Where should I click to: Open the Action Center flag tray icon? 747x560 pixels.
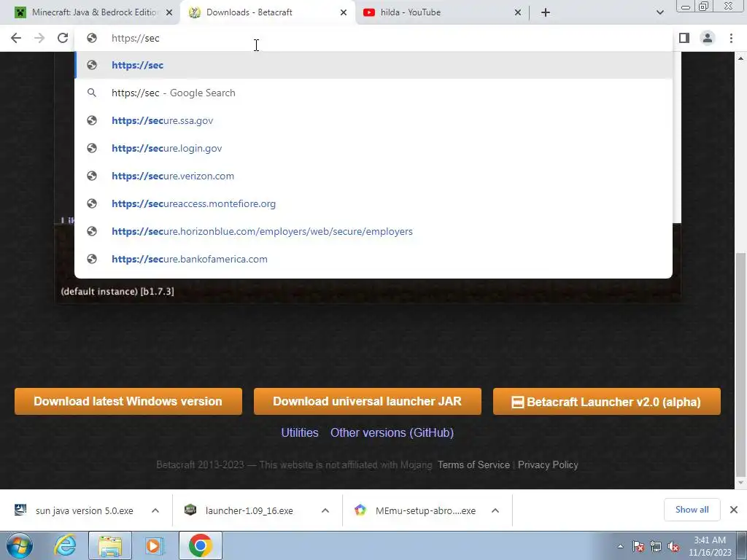pyautogui.click(x=638, y=546)
